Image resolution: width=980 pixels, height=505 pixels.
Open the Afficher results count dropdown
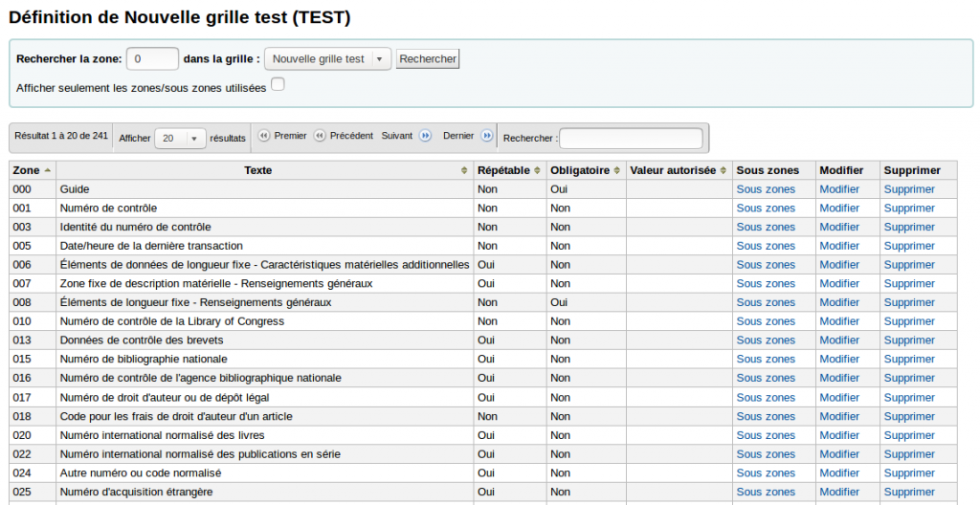pos(180,138)
